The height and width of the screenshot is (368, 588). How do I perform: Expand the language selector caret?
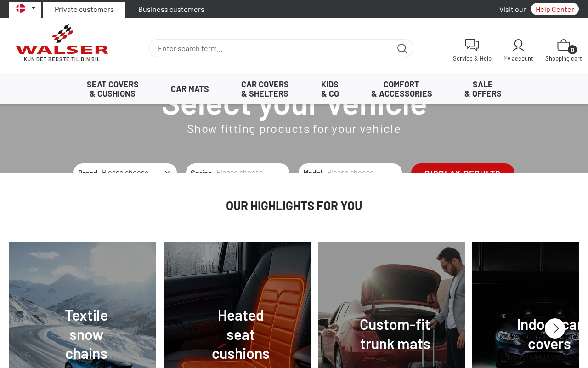[x=34, y=8]
